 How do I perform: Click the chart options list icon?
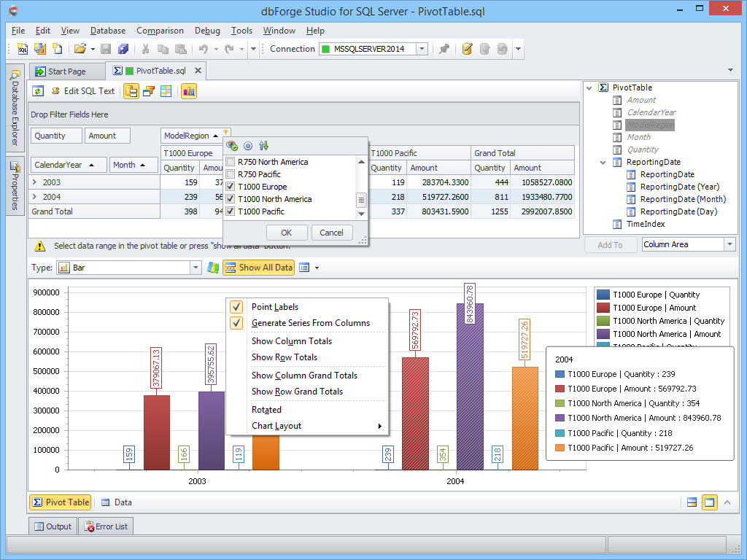click(304, 268)
